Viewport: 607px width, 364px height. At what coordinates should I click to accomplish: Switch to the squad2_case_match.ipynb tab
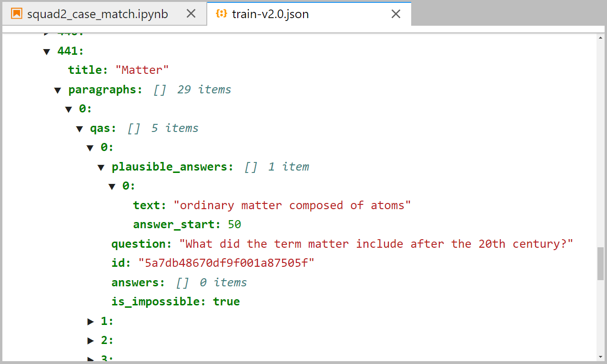pyautogui.click(x=97, y=14)
